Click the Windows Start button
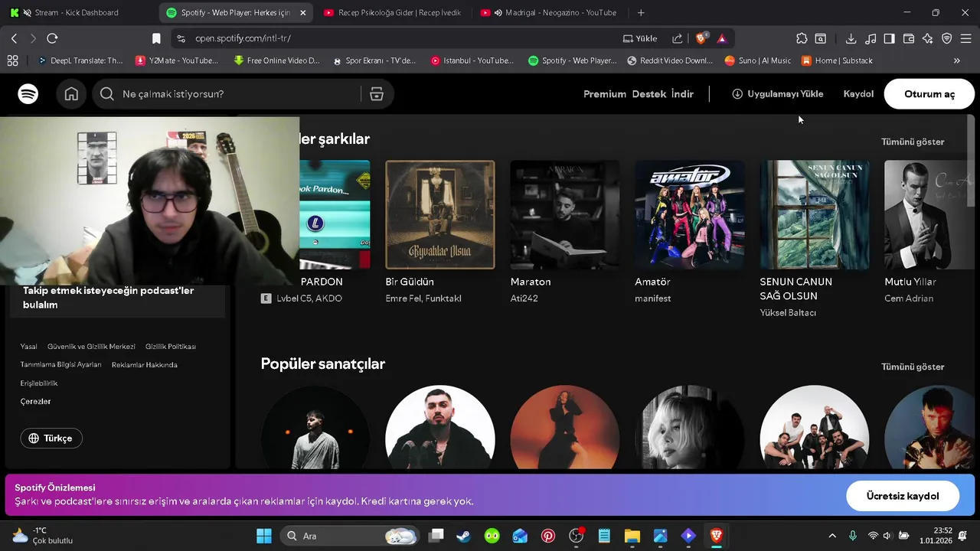Viewport: 980px width, 551px height. [263, 536]
